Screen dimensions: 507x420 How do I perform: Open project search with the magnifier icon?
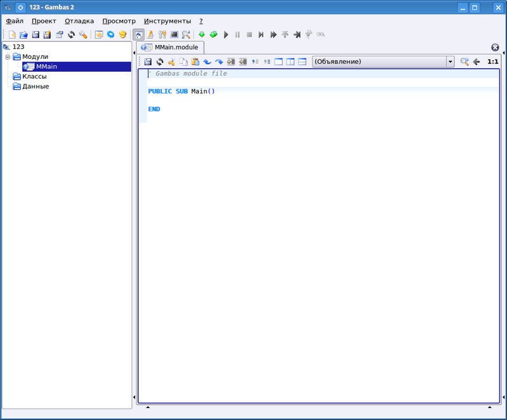186,34
